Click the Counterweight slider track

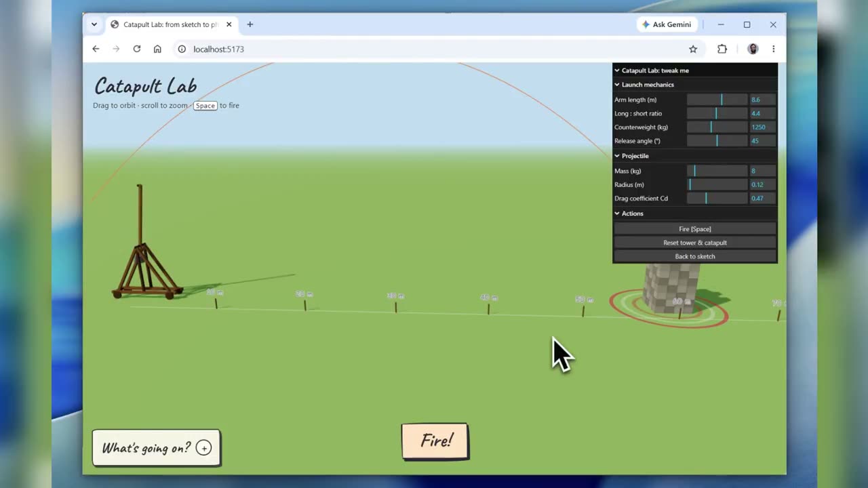pos(717,127)
